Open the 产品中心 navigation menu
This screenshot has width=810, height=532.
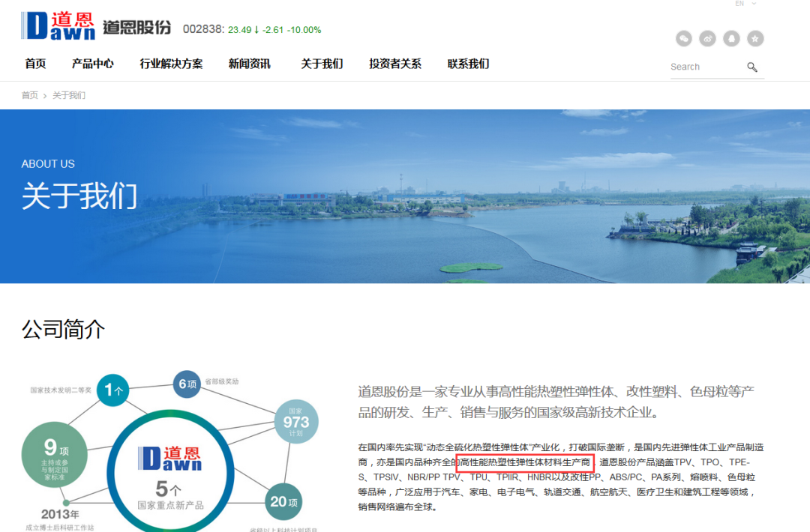tap(93, 64)
